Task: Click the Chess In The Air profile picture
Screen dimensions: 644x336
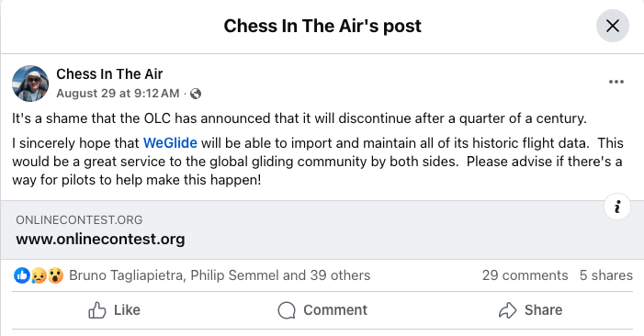Action: 30,84
